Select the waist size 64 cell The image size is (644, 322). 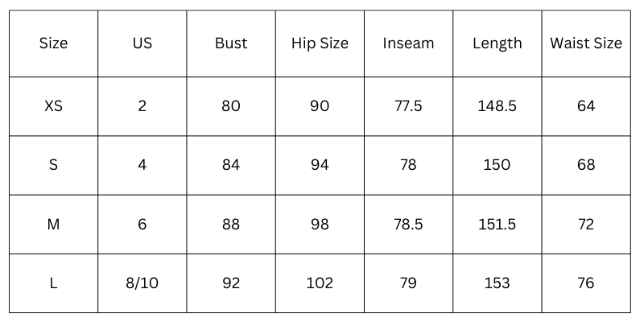(x=586, y=106)
